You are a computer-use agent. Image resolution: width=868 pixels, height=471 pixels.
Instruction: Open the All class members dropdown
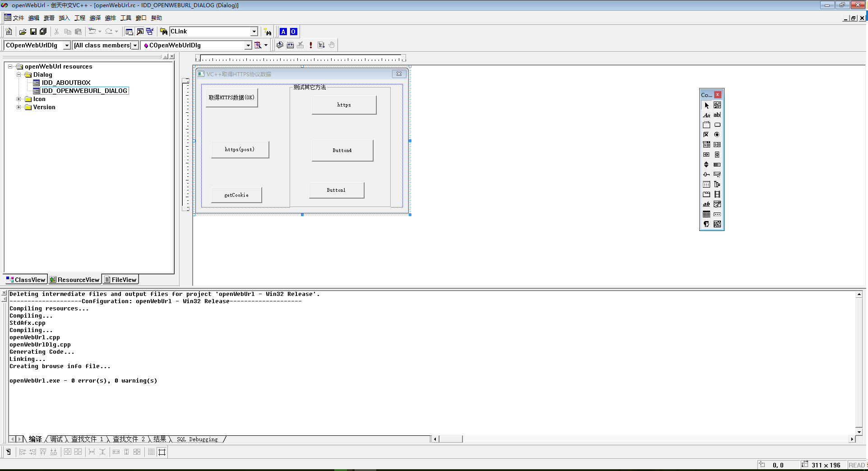pyautogui.click(x=135, y=46)
